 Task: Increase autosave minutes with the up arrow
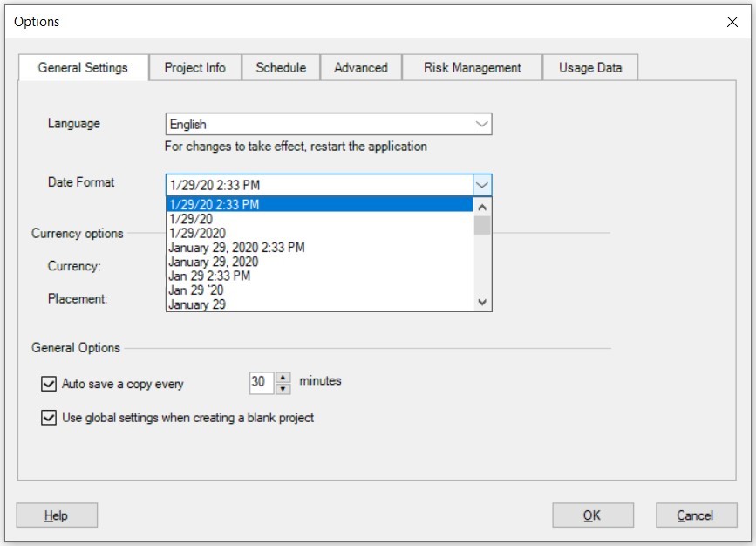284,377
